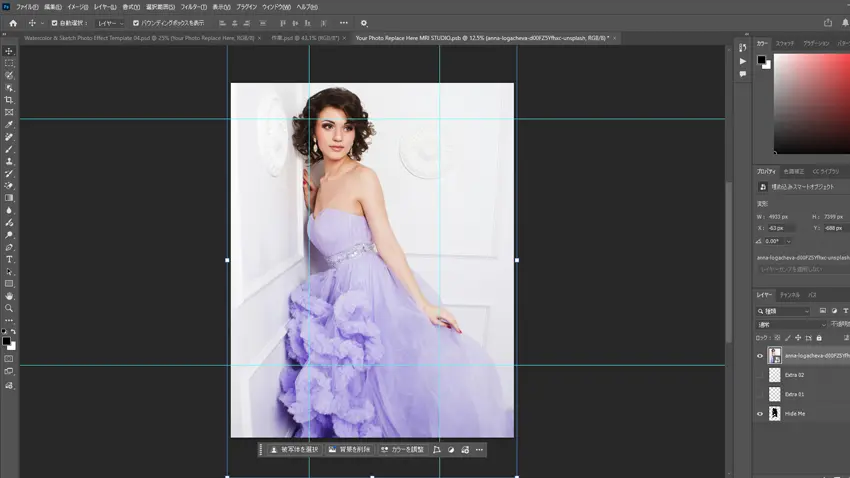Open the レイヤー auto-select target dropdown
Image resolution: width=850 pixels, height=478 pixels.
click(109, 23)
